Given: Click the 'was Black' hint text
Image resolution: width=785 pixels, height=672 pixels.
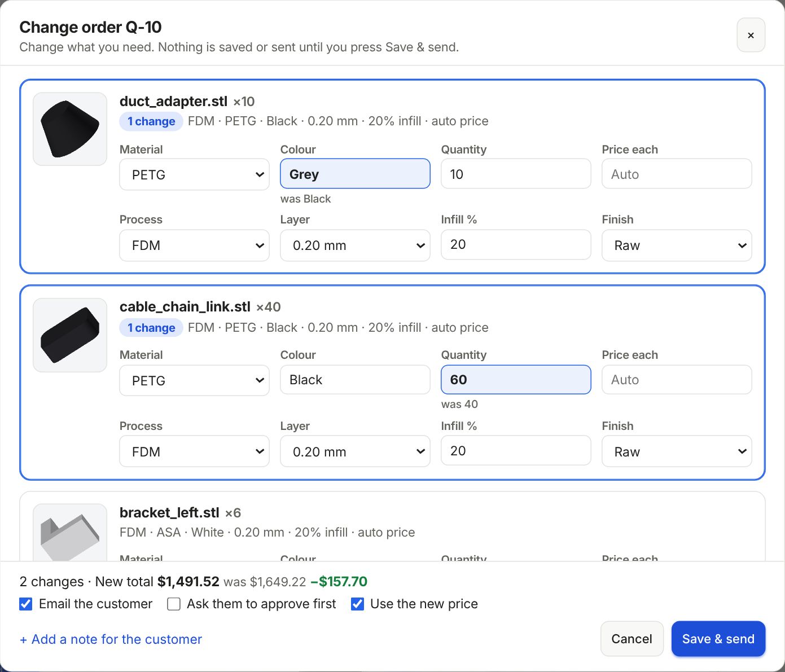Looking at the screenshot, I should 305,199.
